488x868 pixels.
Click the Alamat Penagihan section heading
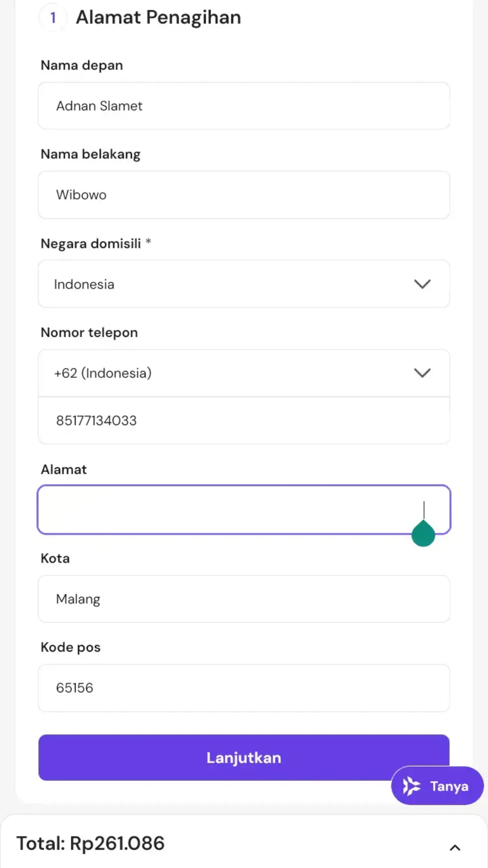(x=159, y=17)
